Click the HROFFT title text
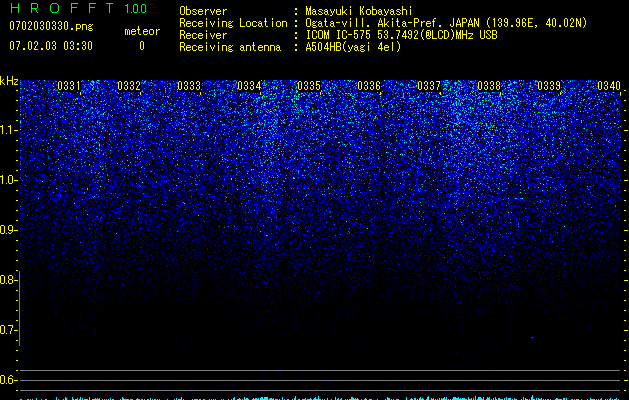Viewport: 629px width, 400px height. click(62, 8)
